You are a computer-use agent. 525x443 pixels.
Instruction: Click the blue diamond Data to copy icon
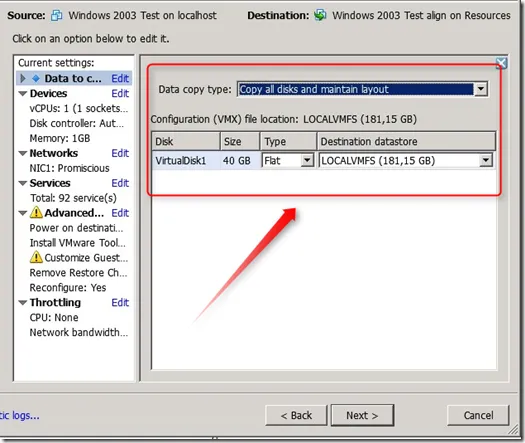[x=36, y=78]
